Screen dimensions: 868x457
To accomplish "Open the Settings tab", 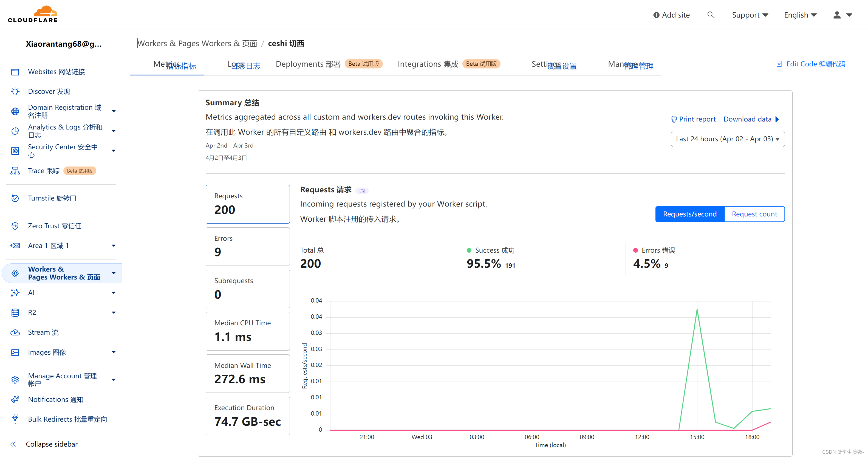I will (554, 65).
